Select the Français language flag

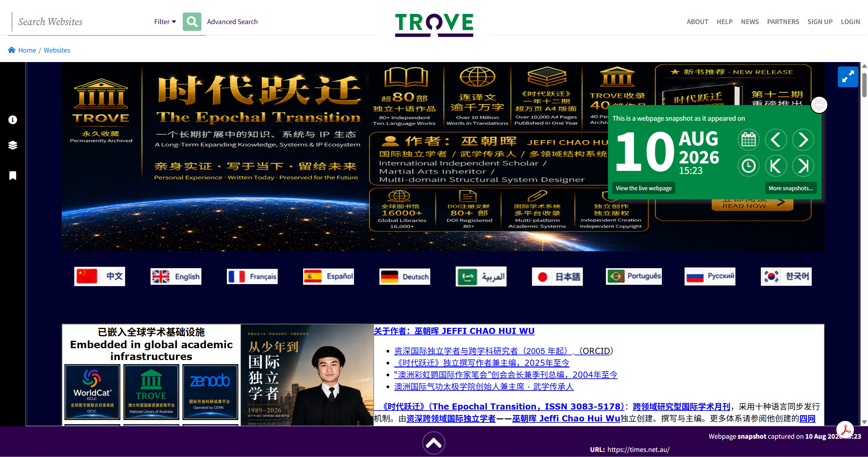click(252, 276)
